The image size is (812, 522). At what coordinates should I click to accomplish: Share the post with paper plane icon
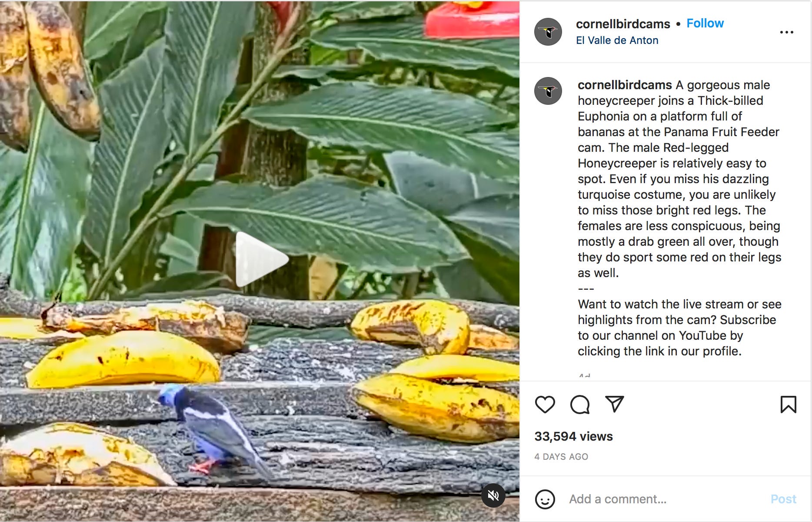[615, 404]
